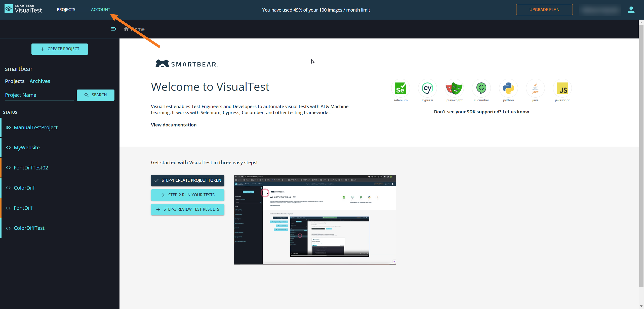Click the Cypress SDK icon
The image size is (644, 309).
tap(427, 88)
